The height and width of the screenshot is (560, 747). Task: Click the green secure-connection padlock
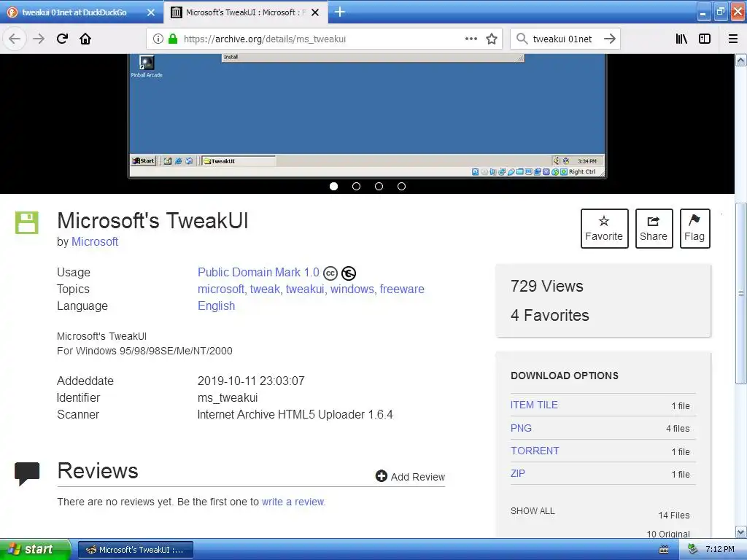pyautogui.click(x=173, y=39)
